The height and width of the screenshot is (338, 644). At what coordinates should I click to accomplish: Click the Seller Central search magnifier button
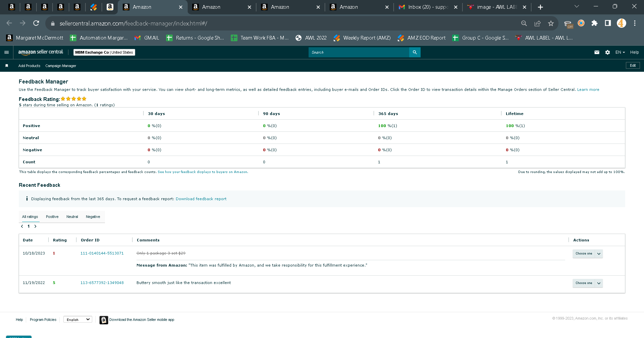click(415, 52)
